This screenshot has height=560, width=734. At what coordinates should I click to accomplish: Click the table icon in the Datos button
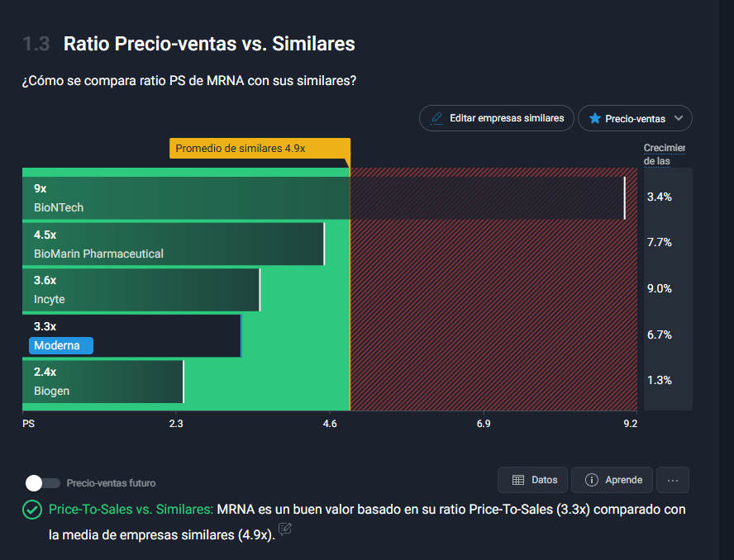click(x=518, y=480)
